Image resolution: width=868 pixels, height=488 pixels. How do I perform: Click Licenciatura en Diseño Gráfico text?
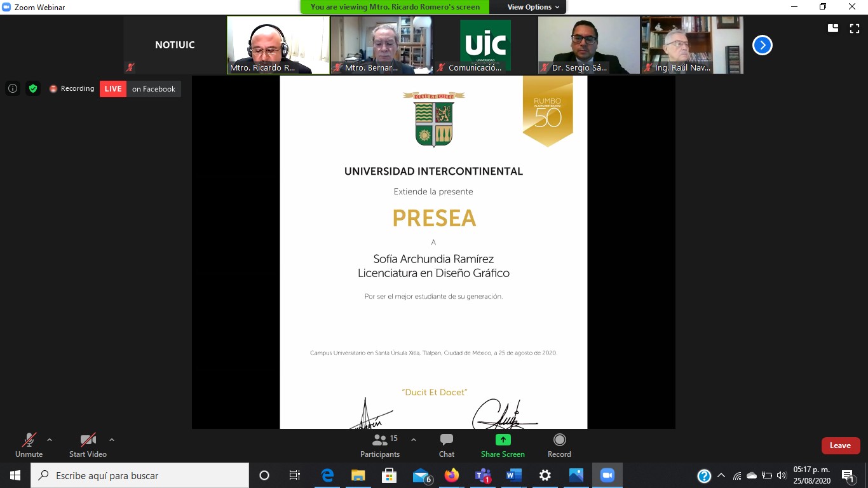coord(433,273)
